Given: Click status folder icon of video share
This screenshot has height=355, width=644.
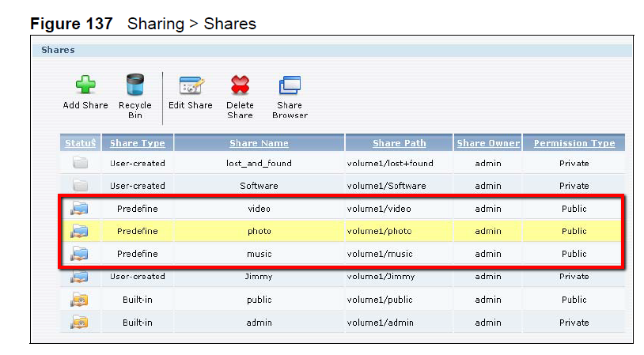Looking at the screenshot, I should [80, 209].
